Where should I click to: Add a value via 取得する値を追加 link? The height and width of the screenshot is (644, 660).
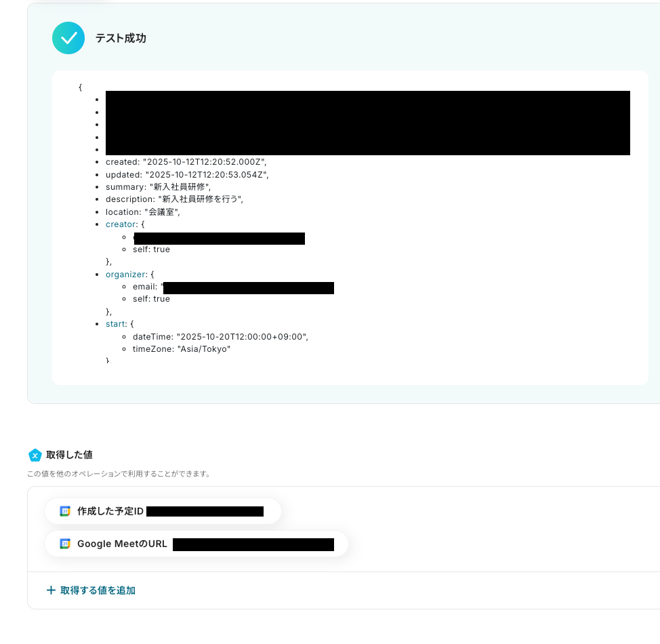pos(91,590)
